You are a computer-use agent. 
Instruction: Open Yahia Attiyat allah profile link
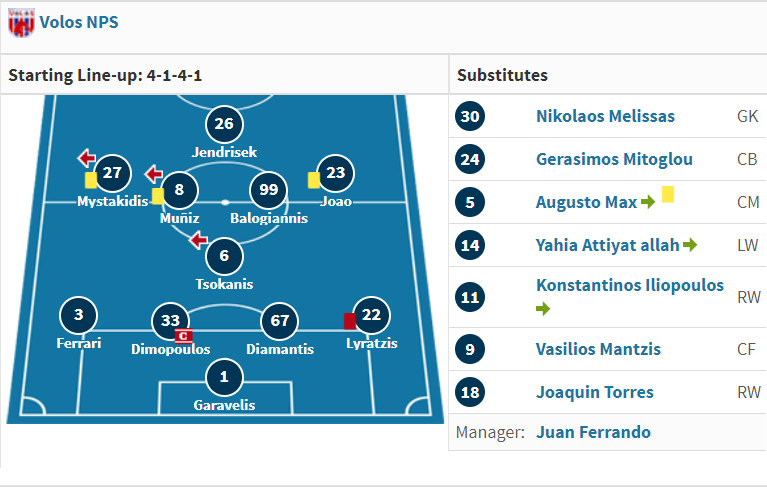[608, 245]
